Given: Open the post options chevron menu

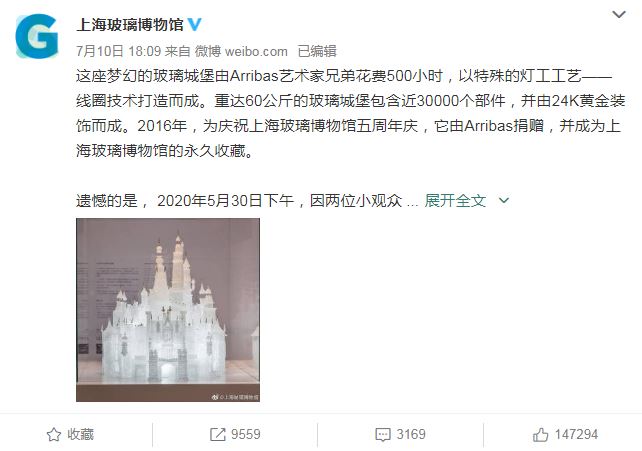Looking at the screenshot, I should coord(618,15).
